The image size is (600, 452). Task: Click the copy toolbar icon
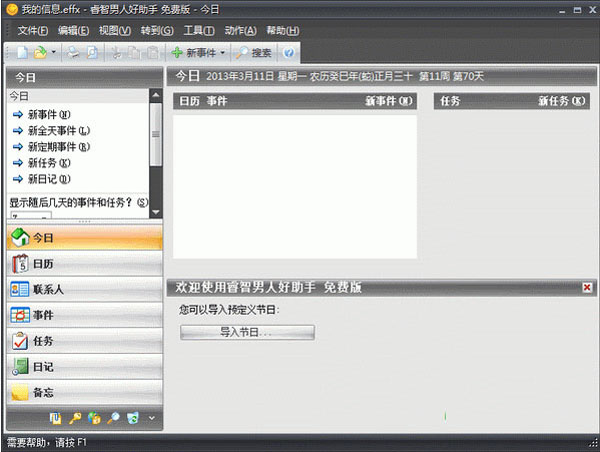(134, 53)
